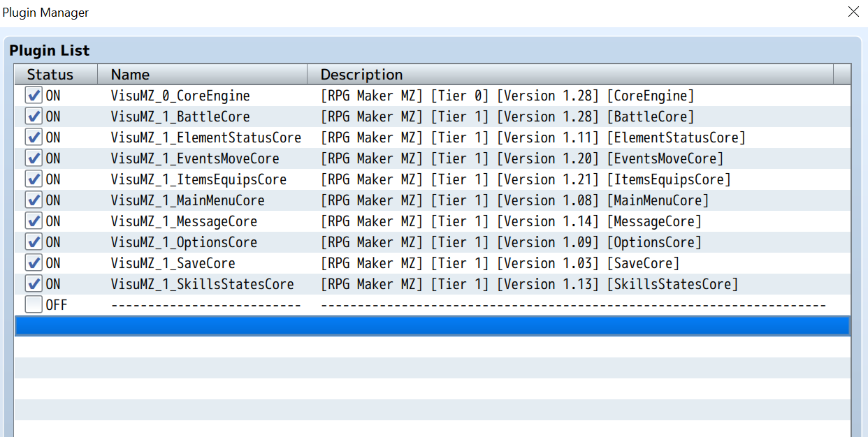Click the highlighted blue empty plugin row
This screenshot has width=868, height=437.
coord(433,326)
